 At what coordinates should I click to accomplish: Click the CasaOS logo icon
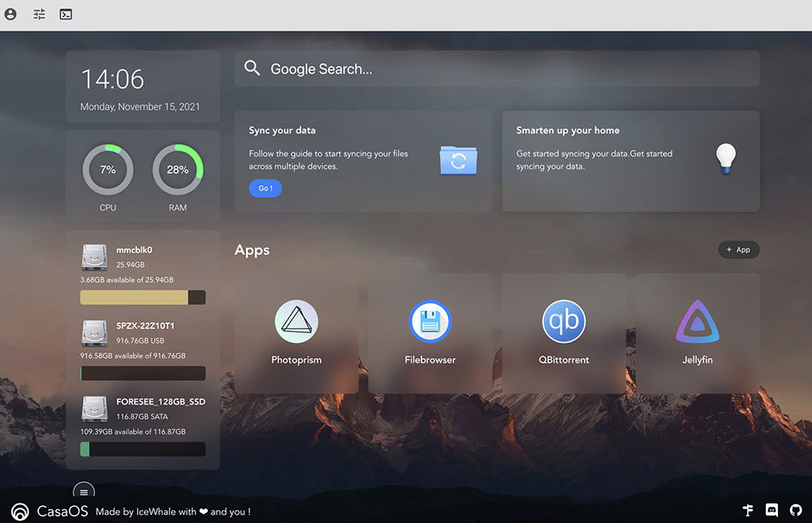pyautogui.click(x=20, y=512)
